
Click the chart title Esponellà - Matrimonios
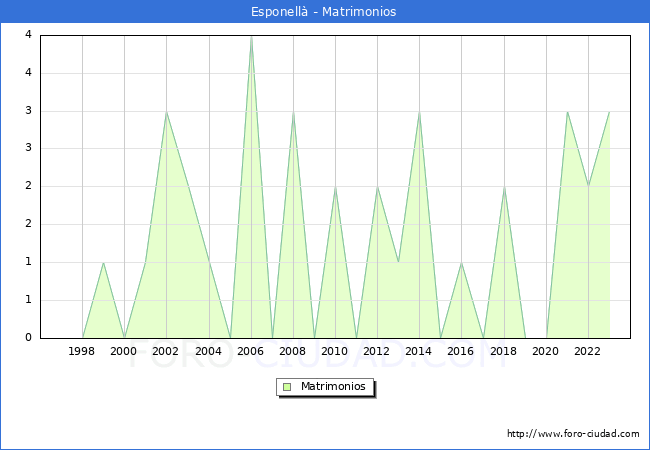[x=324, y=12]
